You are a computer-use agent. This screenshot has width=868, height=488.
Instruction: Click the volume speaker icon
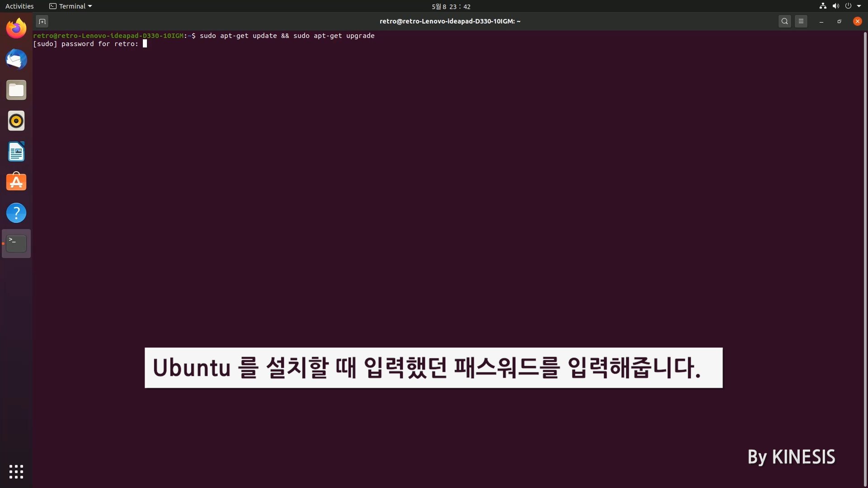point(835,6)
